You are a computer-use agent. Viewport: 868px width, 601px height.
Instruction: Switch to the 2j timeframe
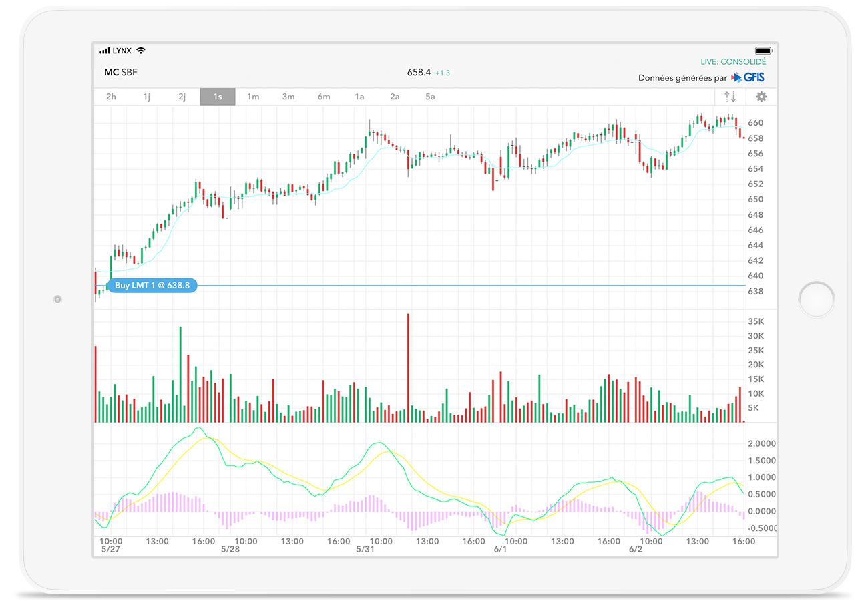182,97
